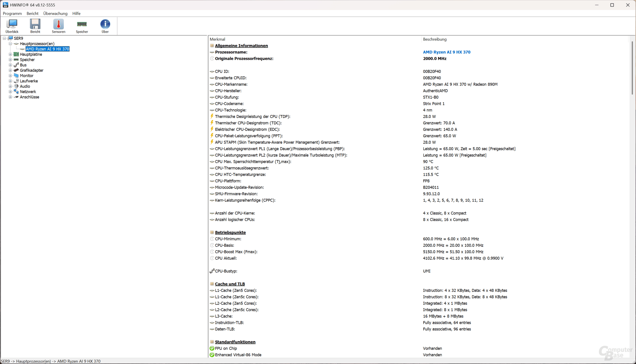The width and height of the screenshot is (636, 364).
Task: Collapse the SER9 root node
Action: coord(4,38)
